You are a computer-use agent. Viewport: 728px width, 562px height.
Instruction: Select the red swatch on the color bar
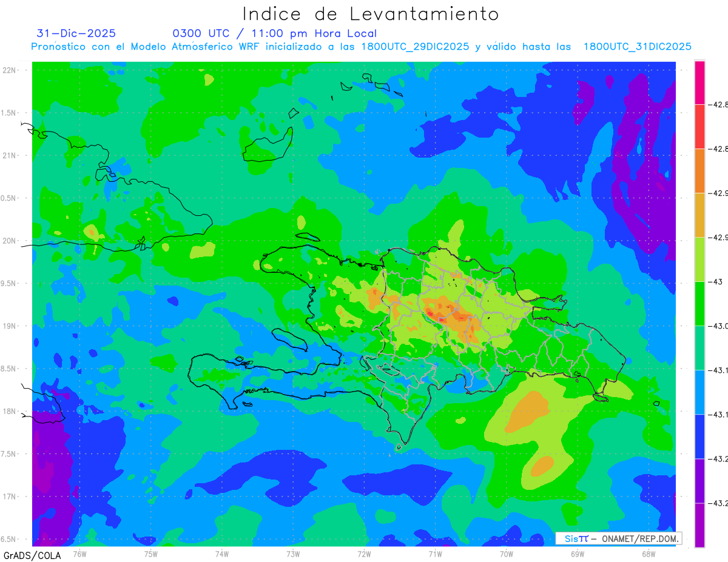point(699,127)
